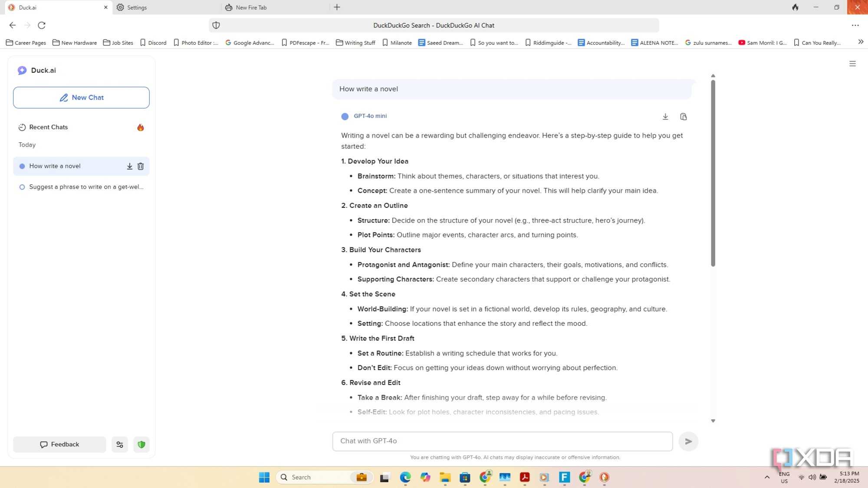868x488 pixels.
Task: Click the Recent Chats heading
Action: tap(48, 127)
